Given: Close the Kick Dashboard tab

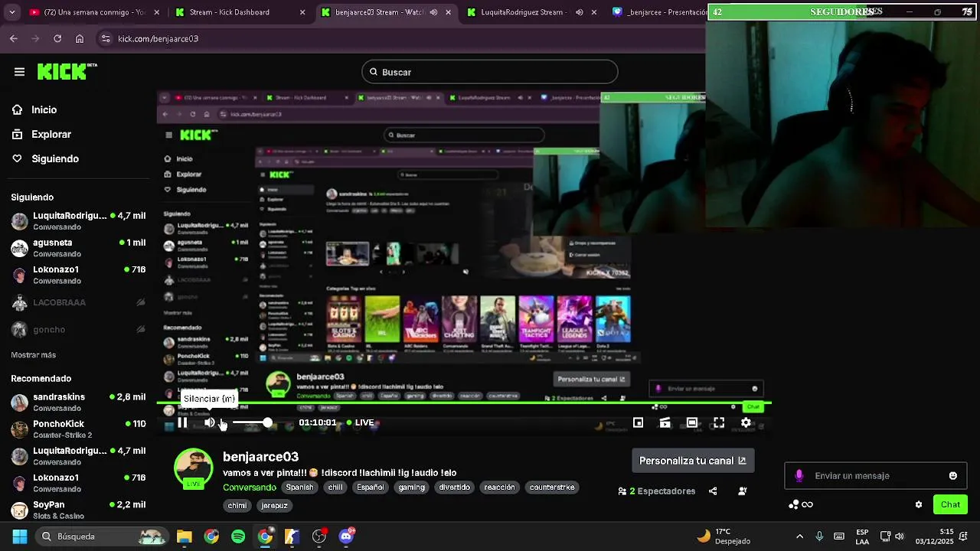Looking at the screenshot, I should coord(302,12).
